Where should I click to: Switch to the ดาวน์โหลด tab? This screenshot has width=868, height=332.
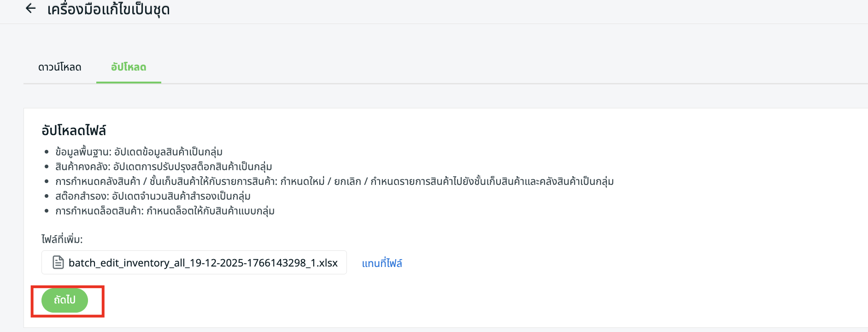pos(59,67)
